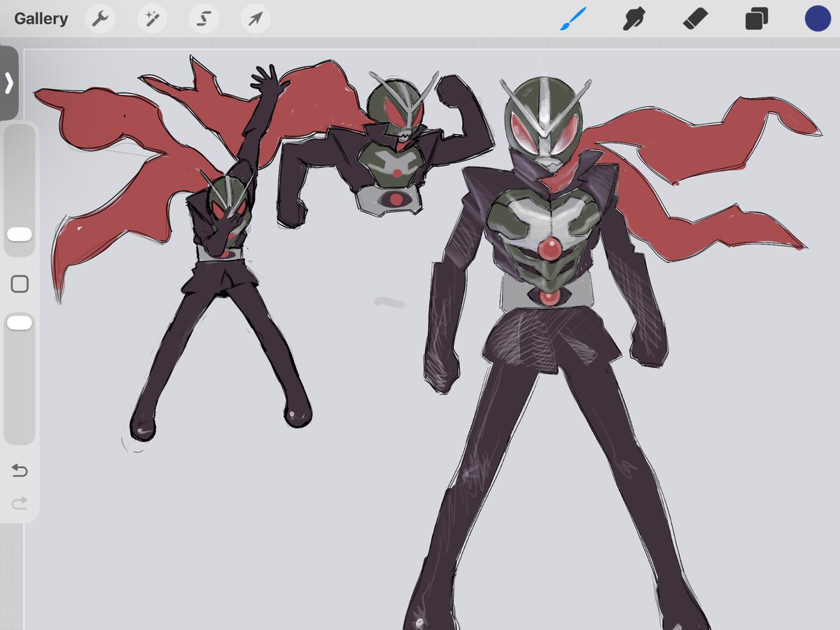
Task: Click the brush opacity slider handle
Action: click(20, 323)
